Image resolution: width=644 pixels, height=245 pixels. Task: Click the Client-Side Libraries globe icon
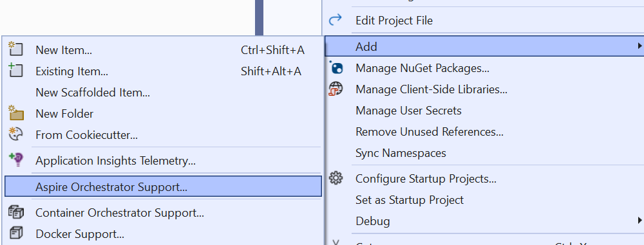tap(336, 89)
